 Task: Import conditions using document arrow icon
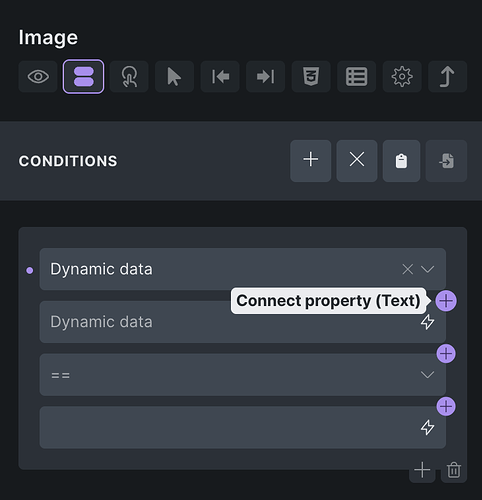(x=446, y=161)
